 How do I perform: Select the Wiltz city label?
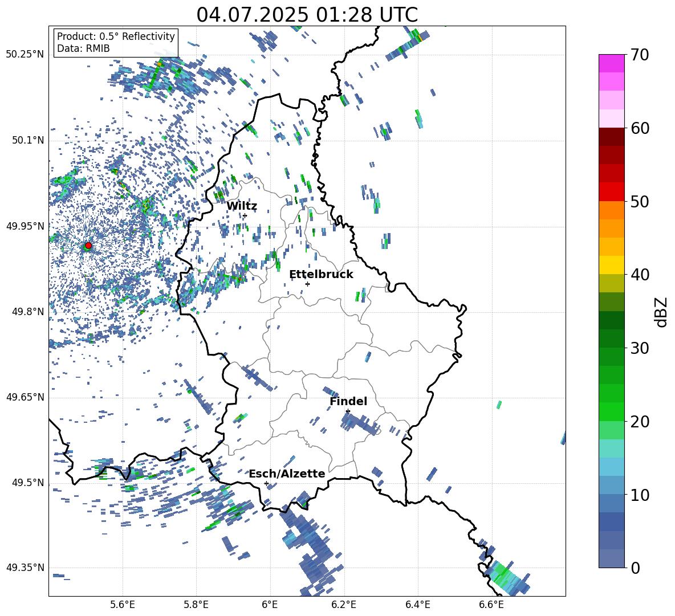click(x=242, y=206)
